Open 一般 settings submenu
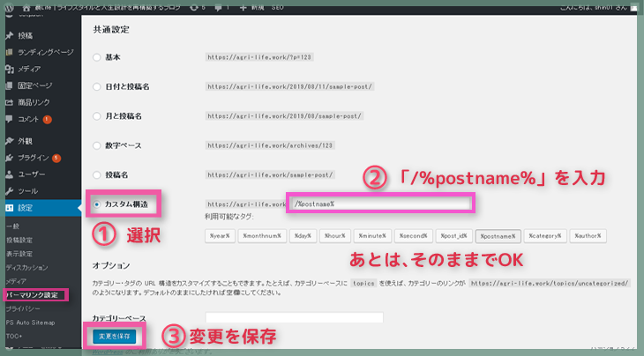 coord(12,226)
